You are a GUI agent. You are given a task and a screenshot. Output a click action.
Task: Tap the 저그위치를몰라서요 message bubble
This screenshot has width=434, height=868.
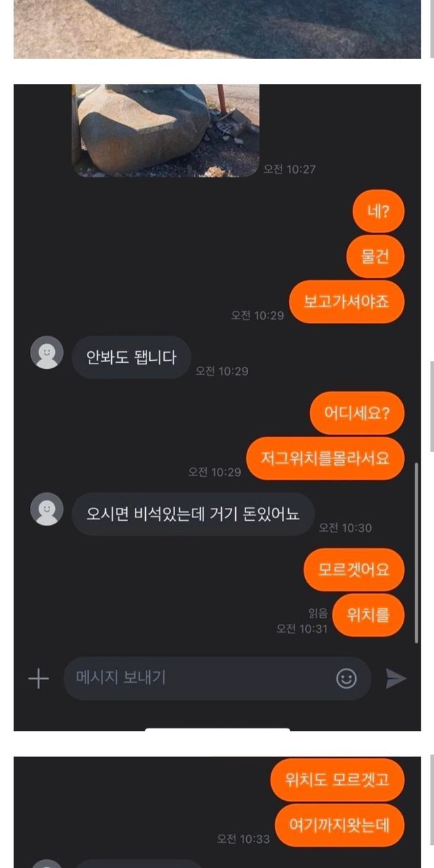[x=325, y=458]
